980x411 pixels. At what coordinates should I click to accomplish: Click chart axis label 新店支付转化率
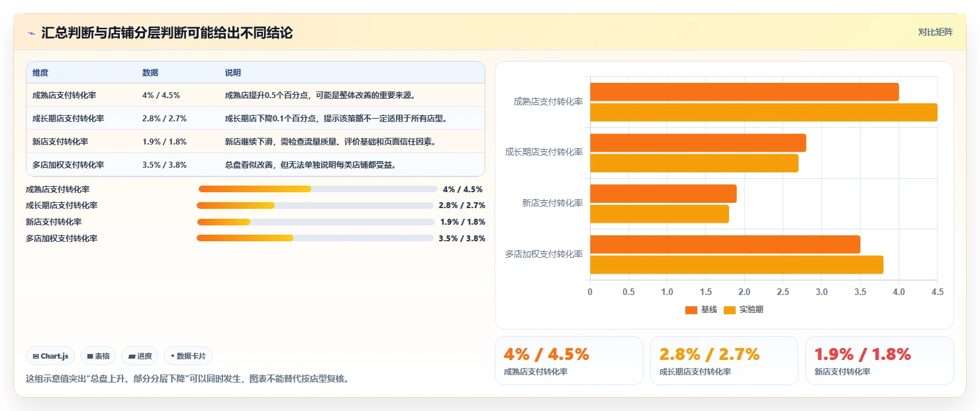point(552,204)
